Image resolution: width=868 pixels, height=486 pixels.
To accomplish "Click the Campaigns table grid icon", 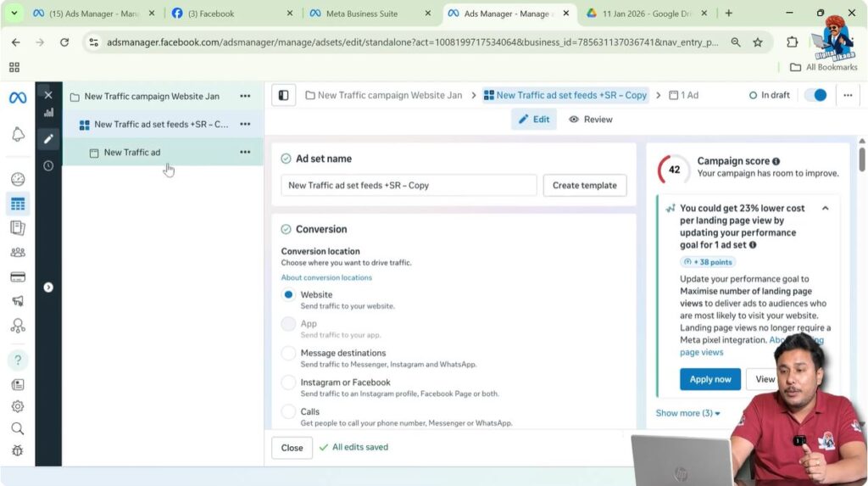I will coord(18,204).
